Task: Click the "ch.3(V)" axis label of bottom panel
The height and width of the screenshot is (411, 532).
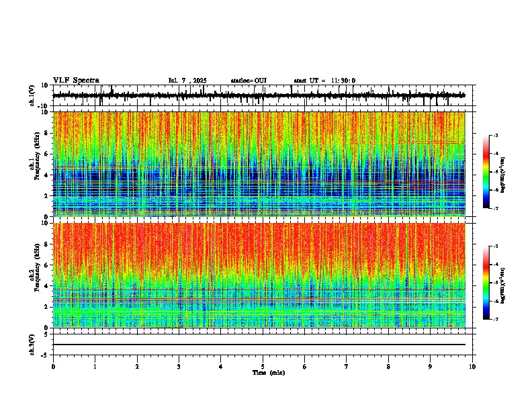Action: point(32,345)
